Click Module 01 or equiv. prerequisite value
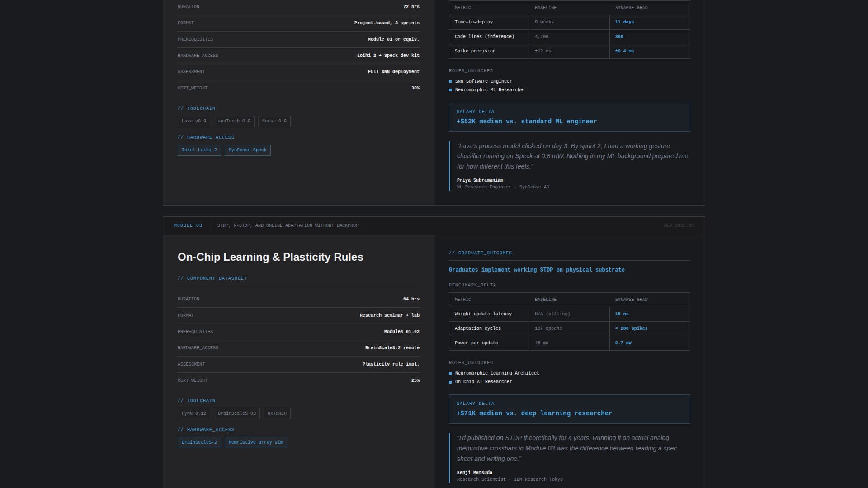Viewport: 868px width, 488px height. (394, 39)
